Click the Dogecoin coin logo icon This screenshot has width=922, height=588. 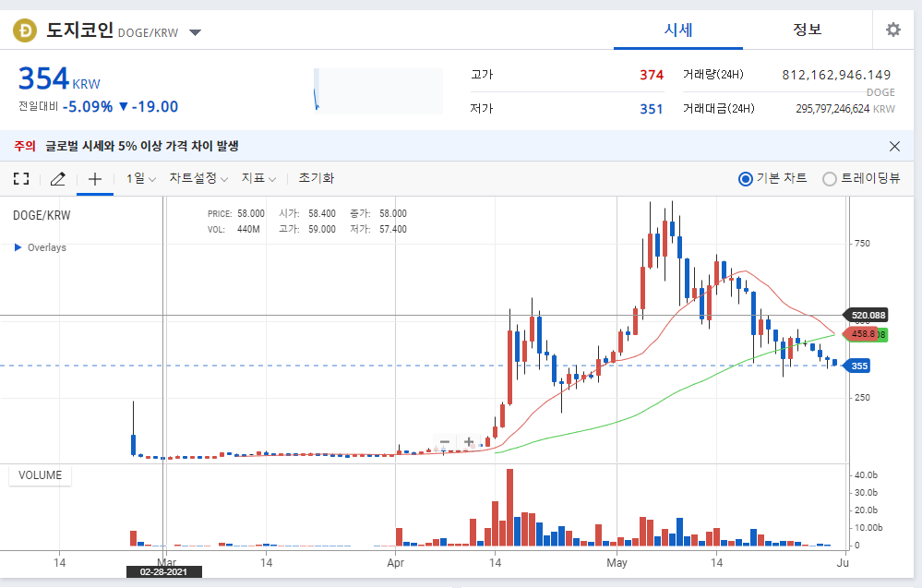[25, 30]
